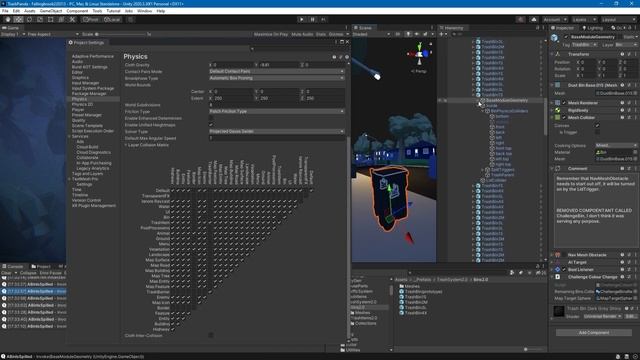Toggle the BaseModuleGeometry active checkbox in Inspector

pos(566,37)
